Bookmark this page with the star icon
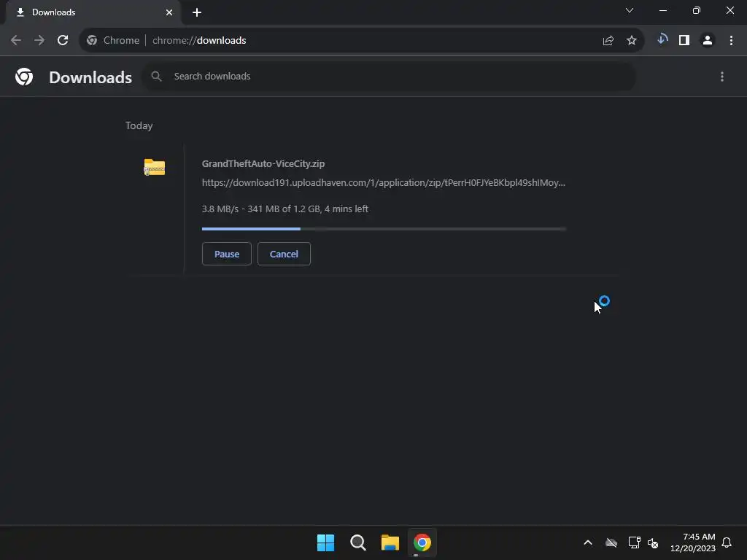The height and width of the screenshot is (560, 747). coord(632,41)
